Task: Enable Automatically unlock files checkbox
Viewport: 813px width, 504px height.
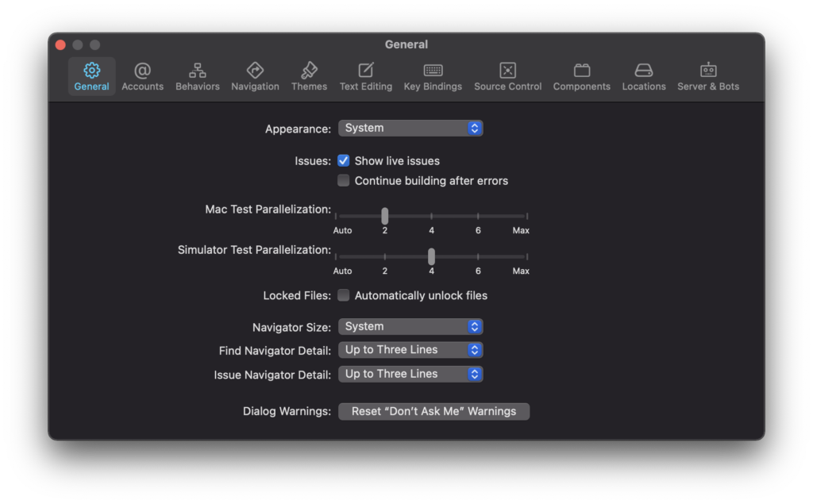Action: click(343, 295)
